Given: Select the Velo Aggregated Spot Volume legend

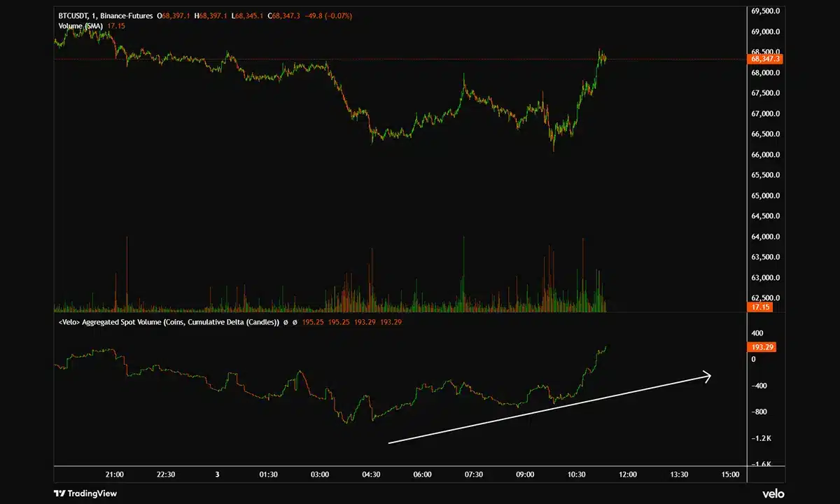Looking at the screenshot, I should coord(168,322).
